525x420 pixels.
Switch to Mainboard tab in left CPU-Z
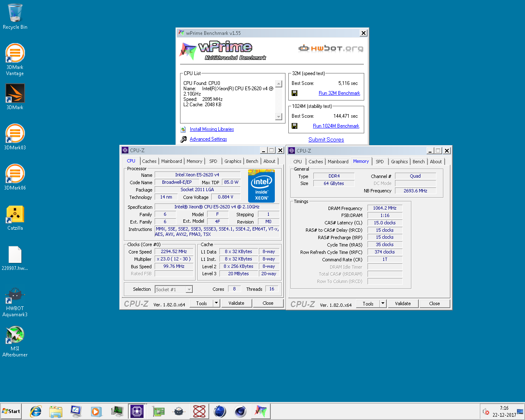171,161
